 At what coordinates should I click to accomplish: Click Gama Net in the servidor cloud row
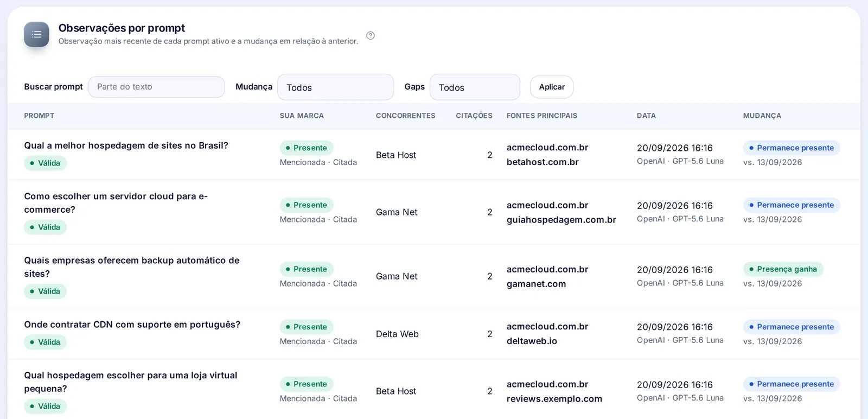click(397, 212)
